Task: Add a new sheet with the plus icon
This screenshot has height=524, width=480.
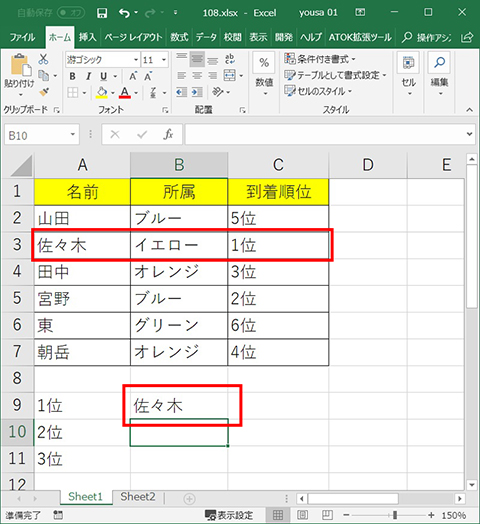Action: pos(189,499)
